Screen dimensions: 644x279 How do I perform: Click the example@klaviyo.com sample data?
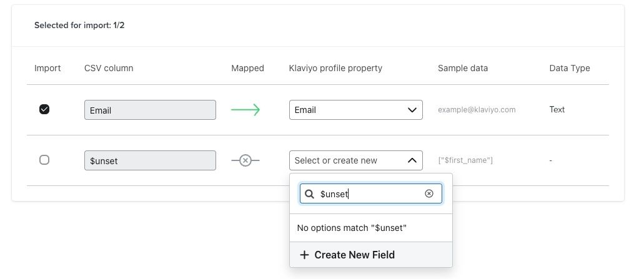point(477,110)
